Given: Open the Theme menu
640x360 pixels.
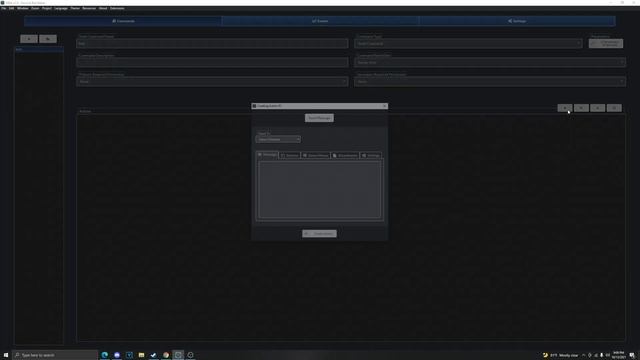Looking at the screenshot, I should click(75, 8).
